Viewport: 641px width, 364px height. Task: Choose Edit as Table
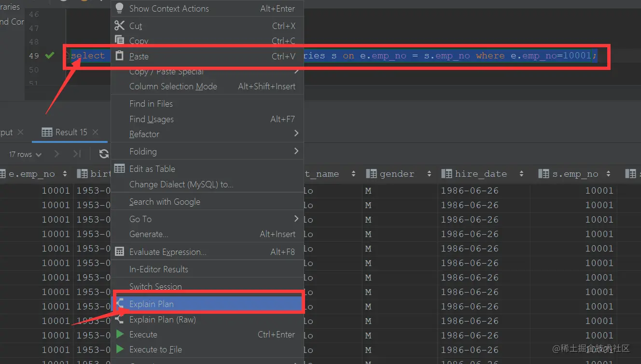coord(207,168)
